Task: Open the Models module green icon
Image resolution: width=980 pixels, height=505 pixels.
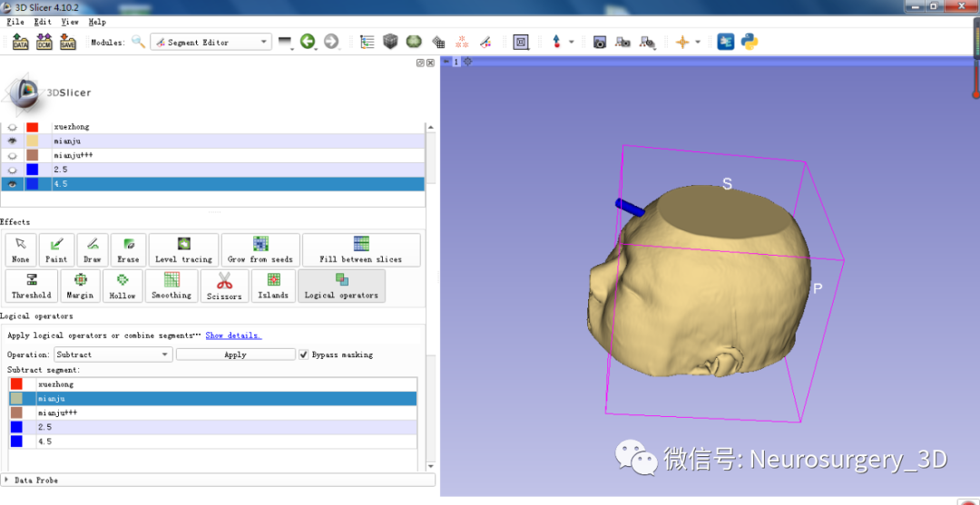Action: pos(414,42)
